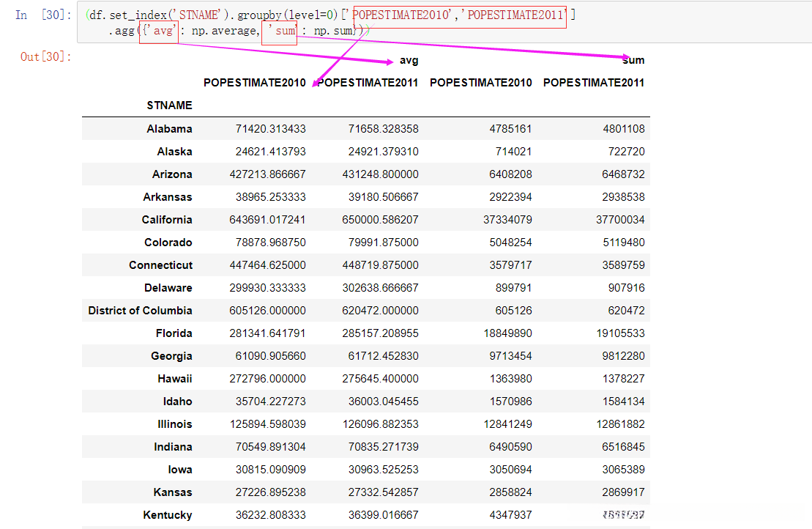
Task: Click Delaware sum value 899791
Action: (513, 288)
